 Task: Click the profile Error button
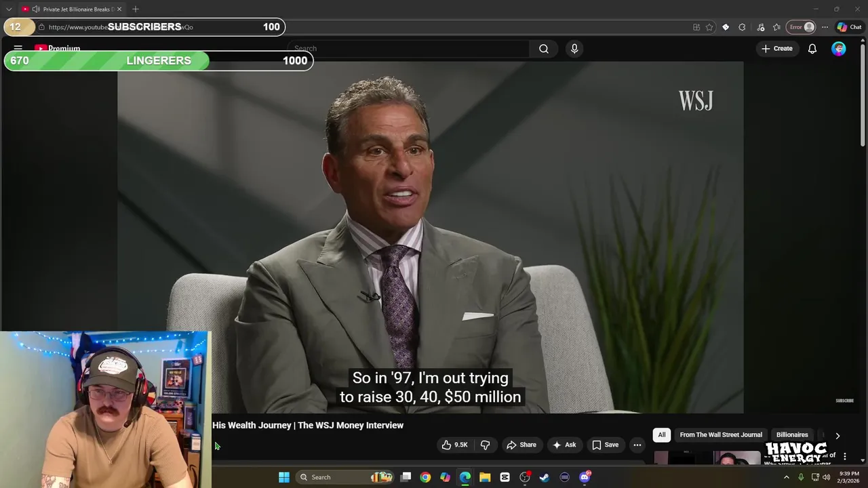(x=801, y=27)
